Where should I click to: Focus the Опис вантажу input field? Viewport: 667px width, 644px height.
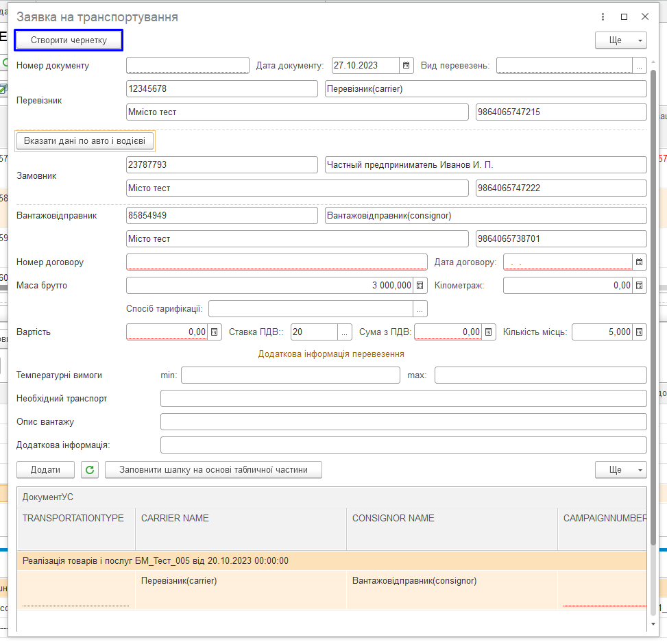click(x=403, y=422)
